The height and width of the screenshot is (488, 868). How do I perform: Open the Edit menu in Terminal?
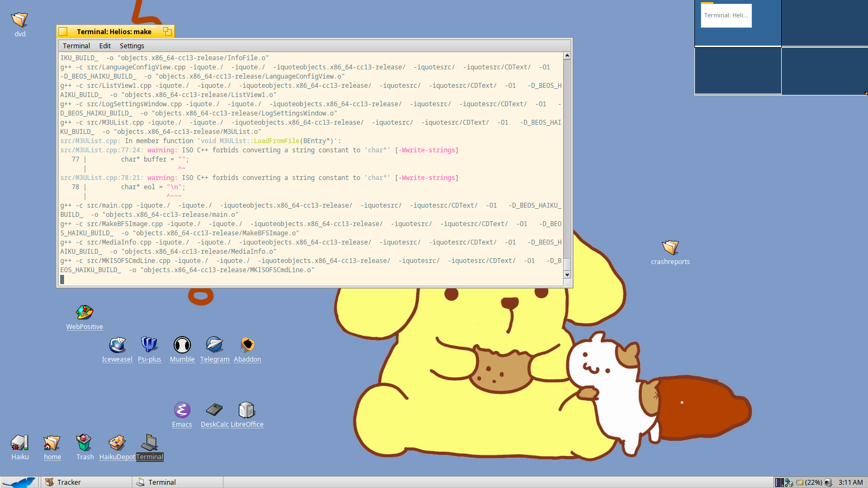point(105,46)
